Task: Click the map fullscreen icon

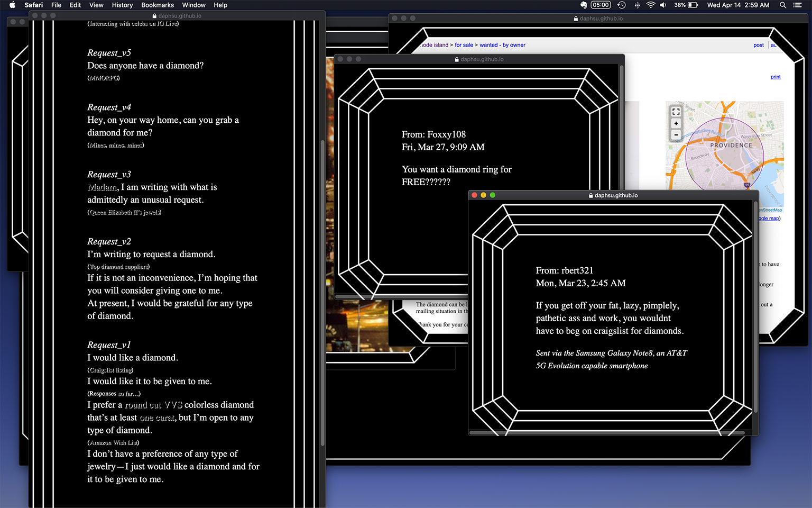Action: click(x=676, y=112)
